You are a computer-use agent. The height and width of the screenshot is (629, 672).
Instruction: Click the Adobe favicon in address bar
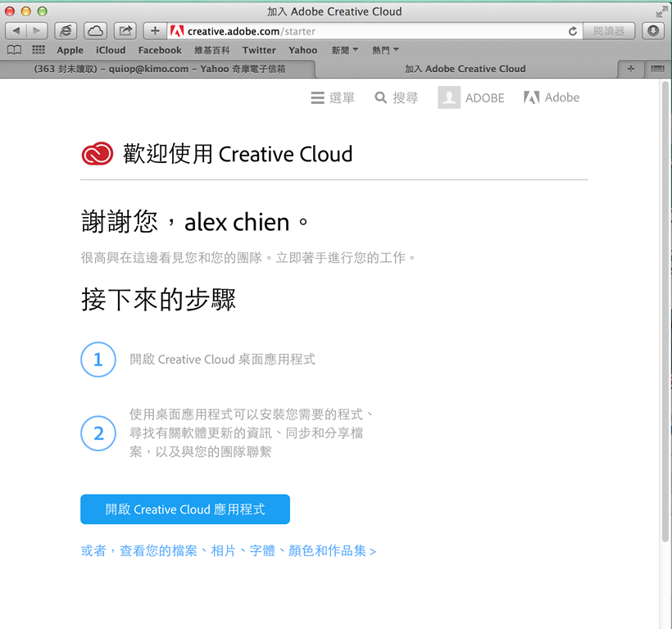176,31
